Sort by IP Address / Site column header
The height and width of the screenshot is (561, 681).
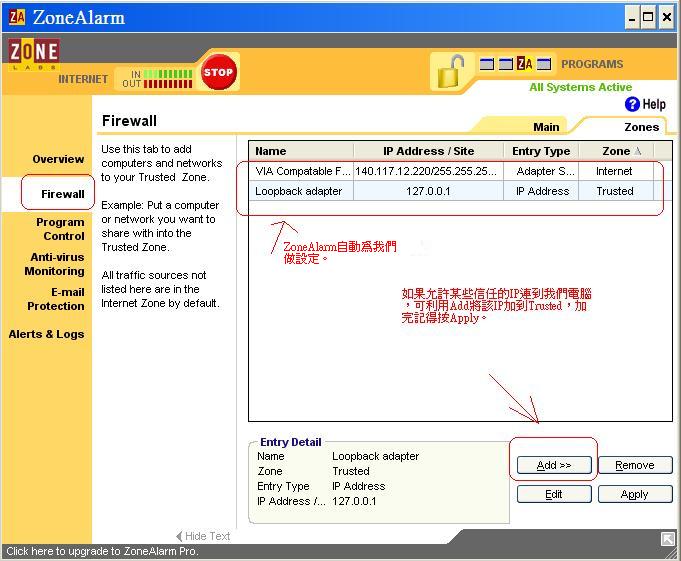pos(428,151)
